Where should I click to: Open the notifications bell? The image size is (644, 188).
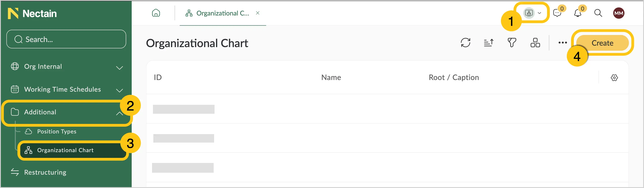click(578, 13)
